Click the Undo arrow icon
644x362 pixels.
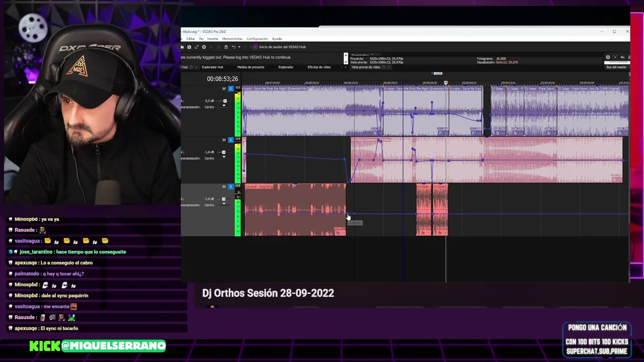pyautogui.click(x=233, y=47)
